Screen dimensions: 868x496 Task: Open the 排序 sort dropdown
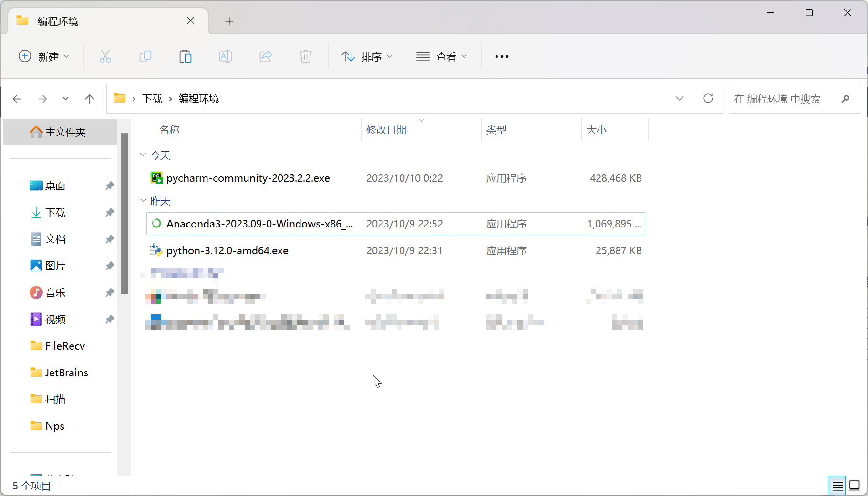pos(367,56)
